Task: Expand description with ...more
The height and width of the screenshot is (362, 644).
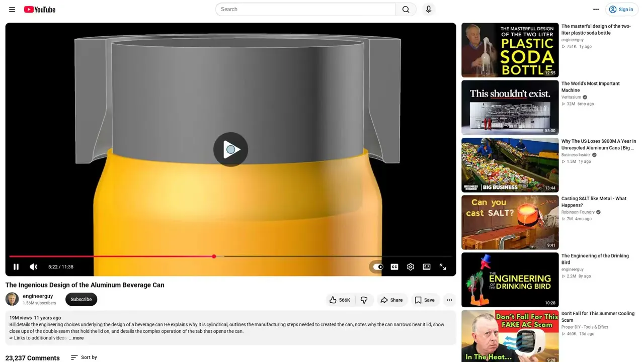Action: pyautogui.click(x=76, y=338)
